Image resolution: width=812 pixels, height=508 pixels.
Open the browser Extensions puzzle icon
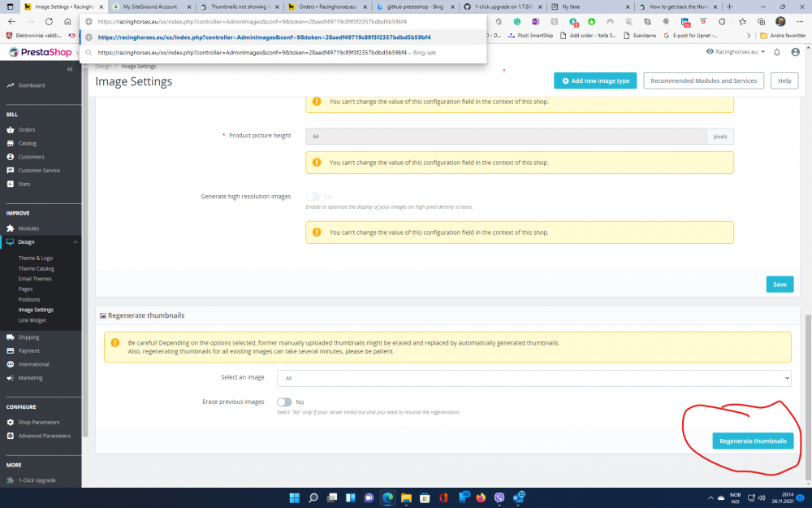722,21
